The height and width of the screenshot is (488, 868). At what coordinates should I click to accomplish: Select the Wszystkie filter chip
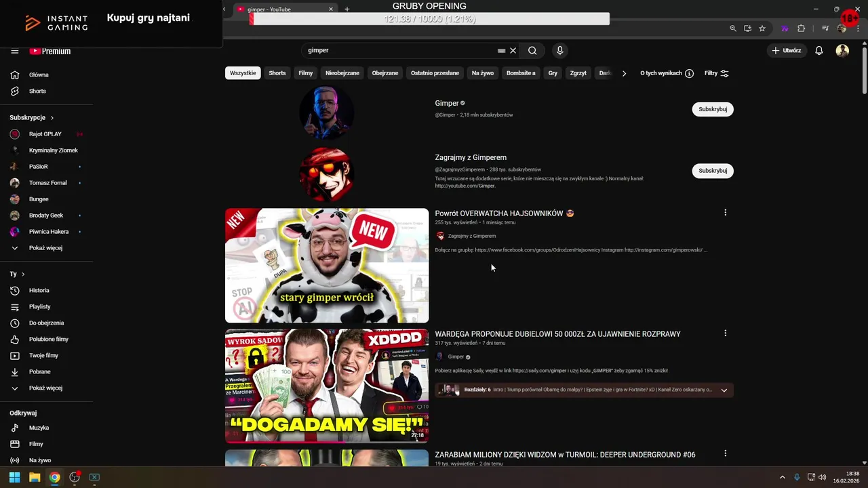coord(243,73)
